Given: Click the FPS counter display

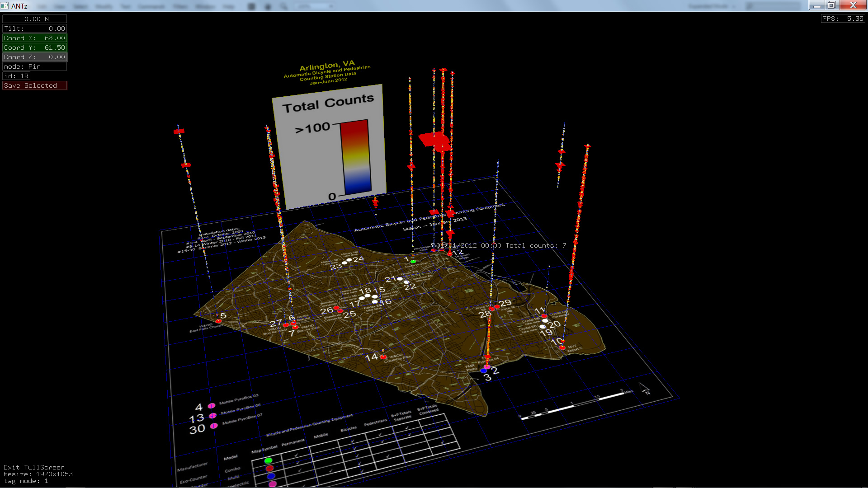Looking at the screenshot, I should tap(843, 19).
